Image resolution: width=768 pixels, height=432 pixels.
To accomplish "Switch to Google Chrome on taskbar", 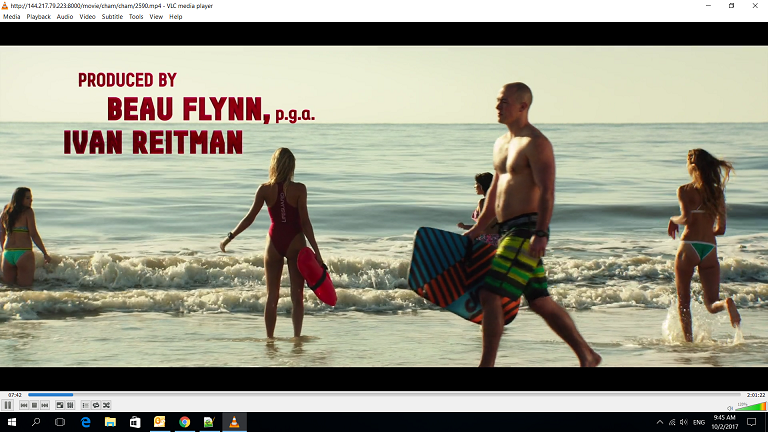I will pyautogui.click(x=184, y=422).
